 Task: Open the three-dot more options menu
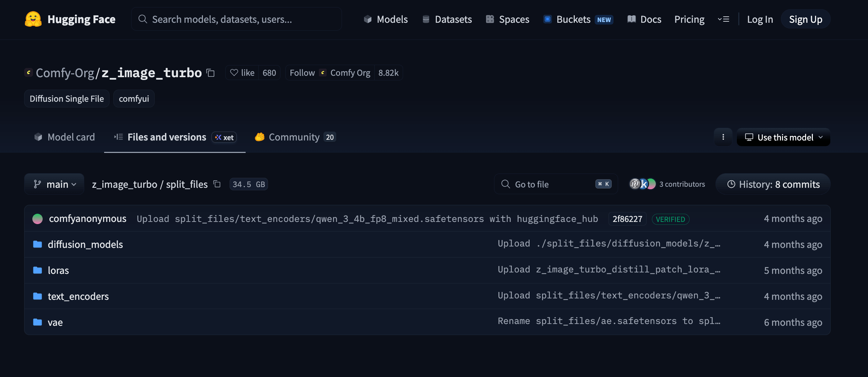tap(723, 137)
